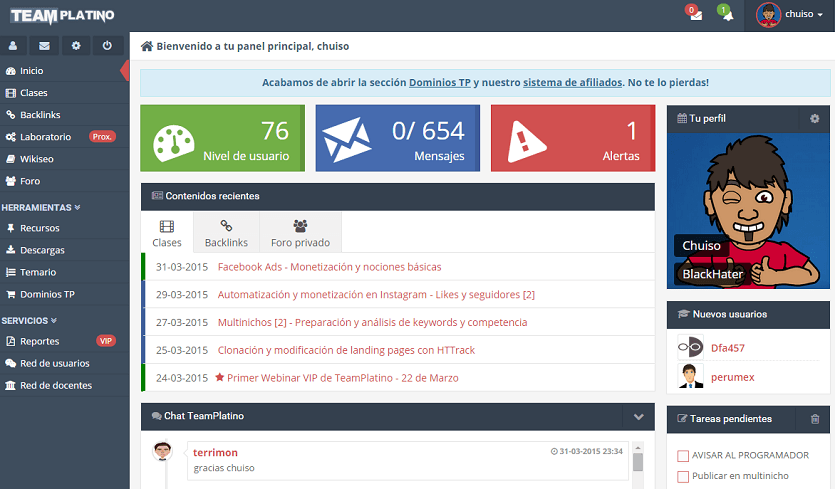Viewport: 835px width, 489px height.
Task: Click the chuiso avatar in top bar
Action: [768, 14]
